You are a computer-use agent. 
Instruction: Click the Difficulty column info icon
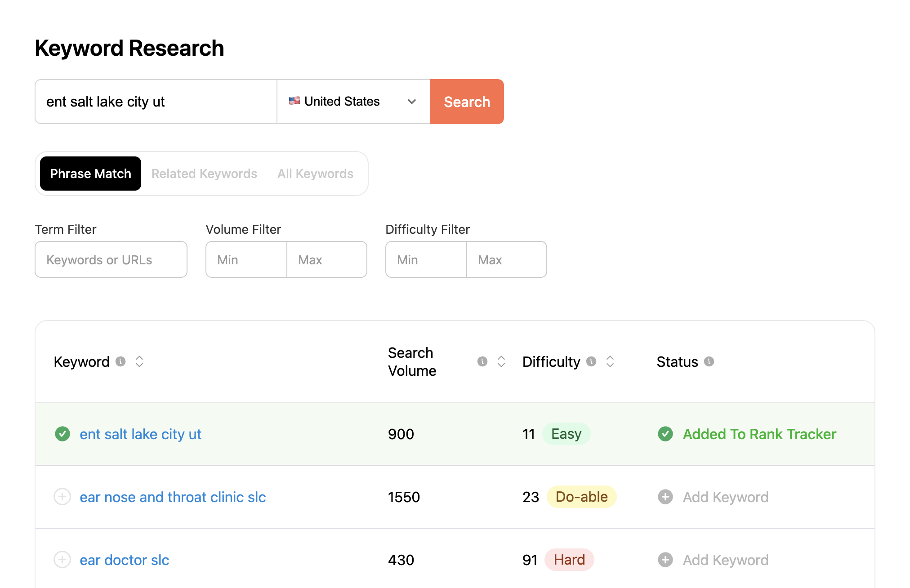pyautogui.click(x=592, y=361)
